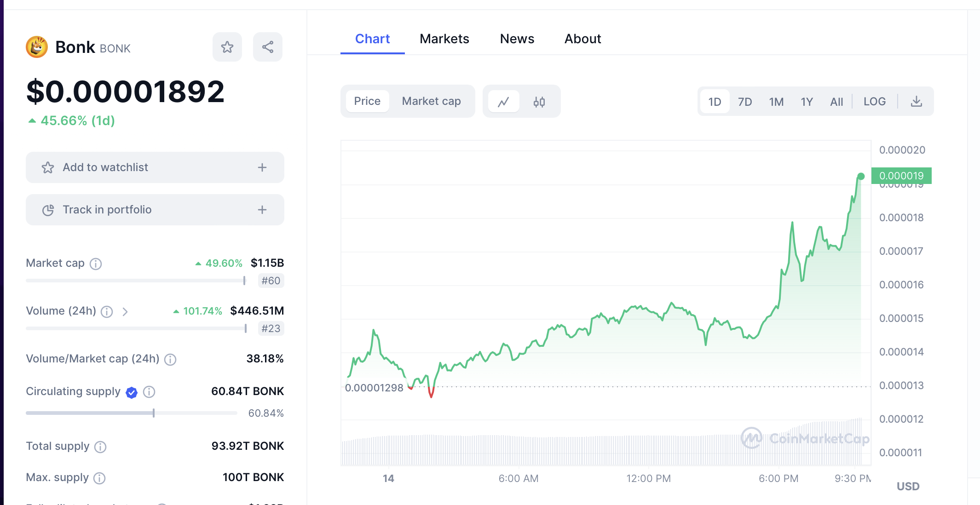Expand Track in portfolio plus
980x505 pixels.
[262, 210]
